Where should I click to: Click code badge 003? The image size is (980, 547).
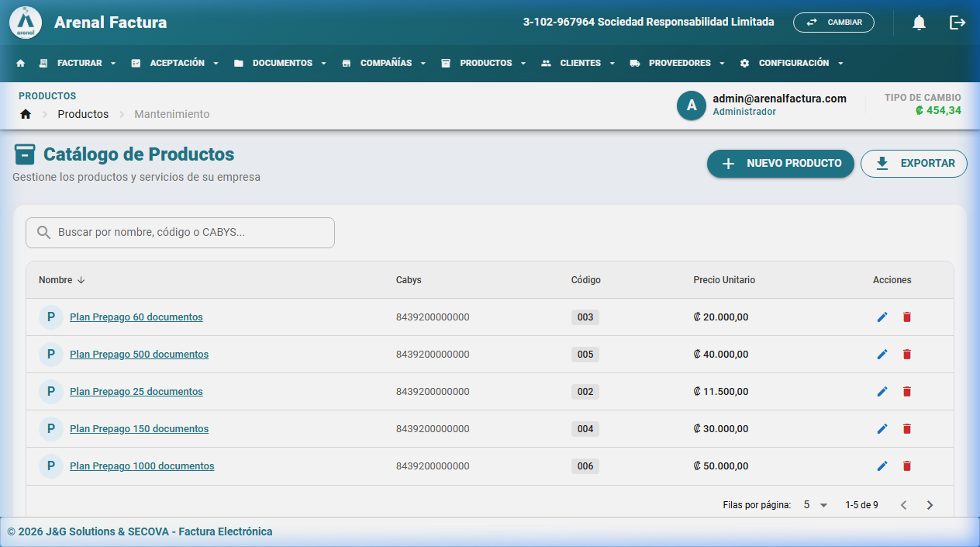(585, 317)
